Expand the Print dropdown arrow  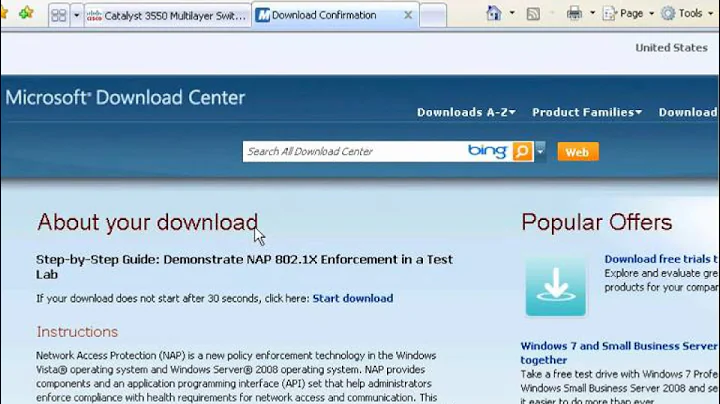[x=592, y=13]
